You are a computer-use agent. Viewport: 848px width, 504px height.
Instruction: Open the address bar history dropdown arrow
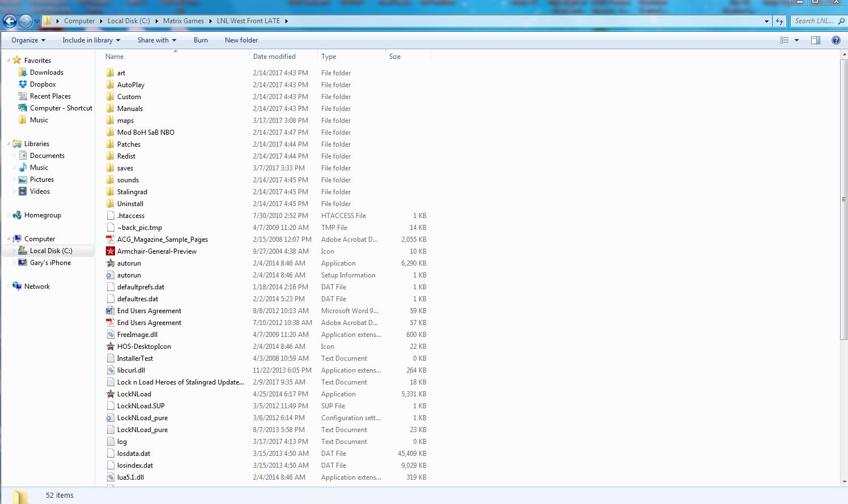[x=766, y=22]
